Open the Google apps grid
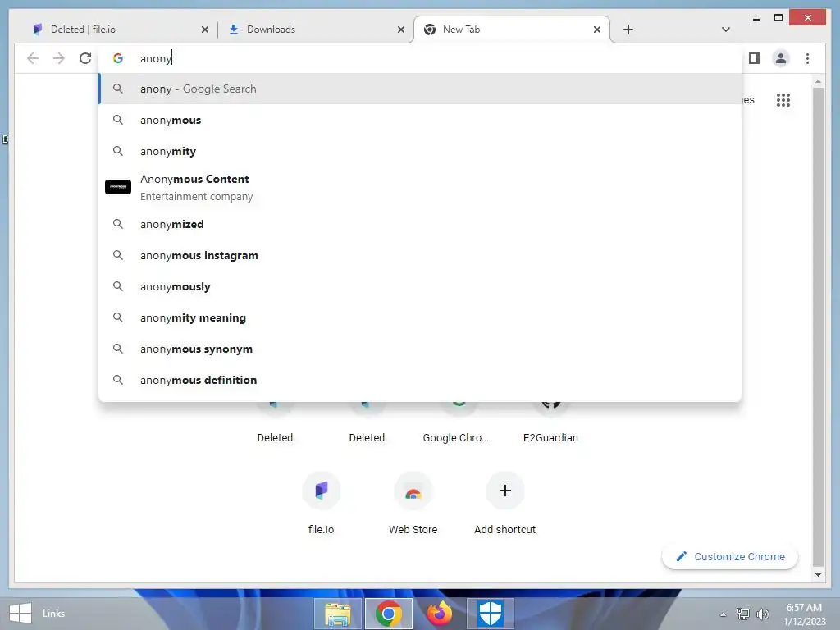Image resolution: width=840 pixels, height=630 pixels. [783, 99]
